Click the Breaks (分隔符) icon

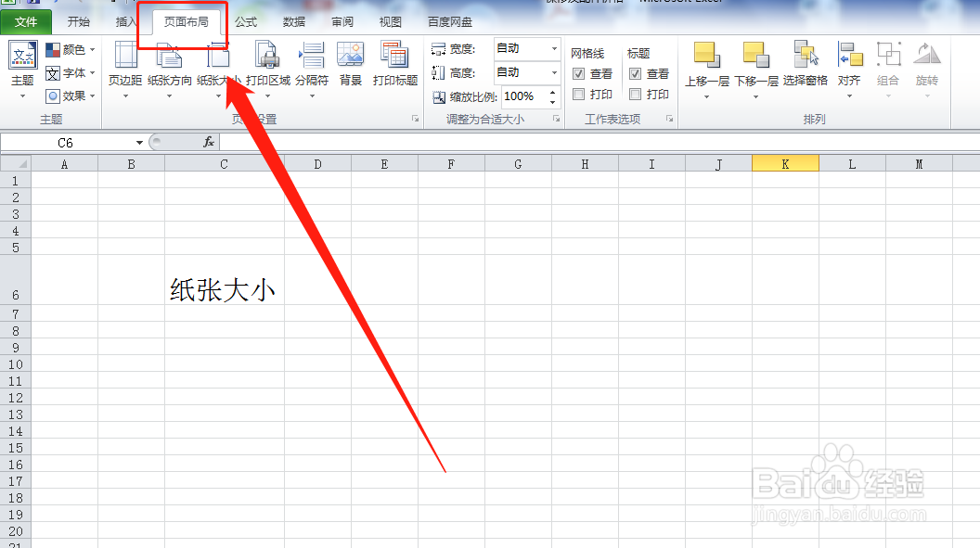click(x=311, y=55)
